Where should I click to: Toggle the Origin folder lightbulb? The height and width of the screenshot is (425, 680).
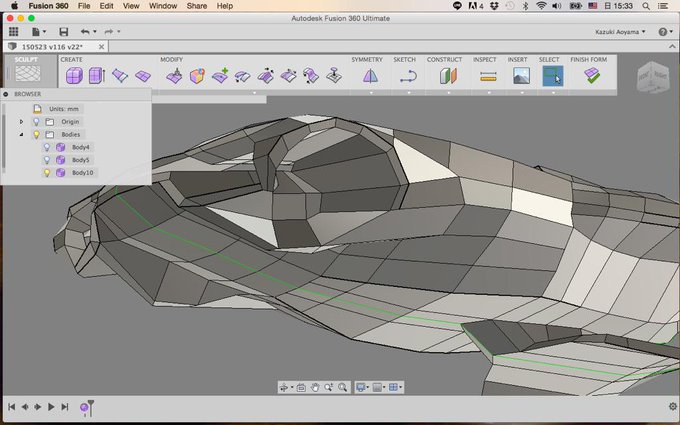tap(36, 121)
